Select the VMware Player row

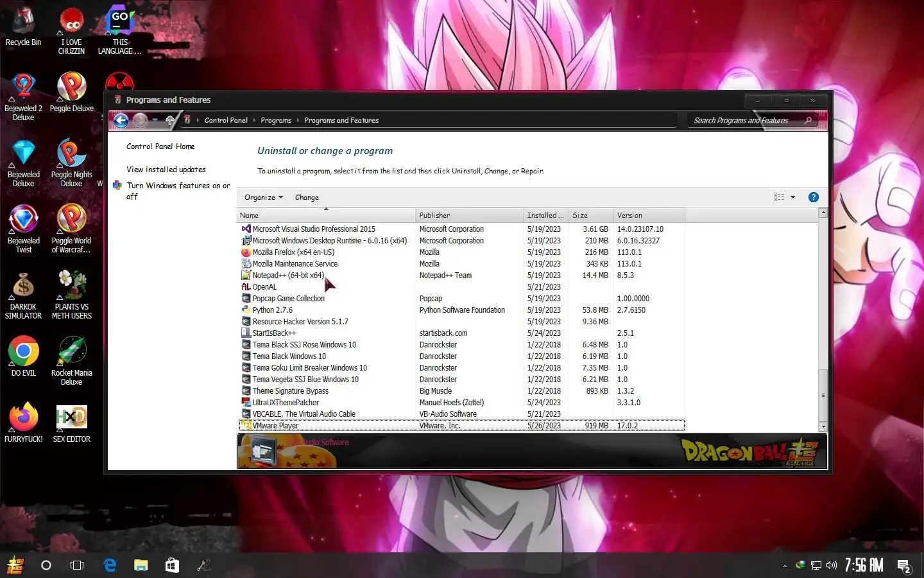click(462, 425)
